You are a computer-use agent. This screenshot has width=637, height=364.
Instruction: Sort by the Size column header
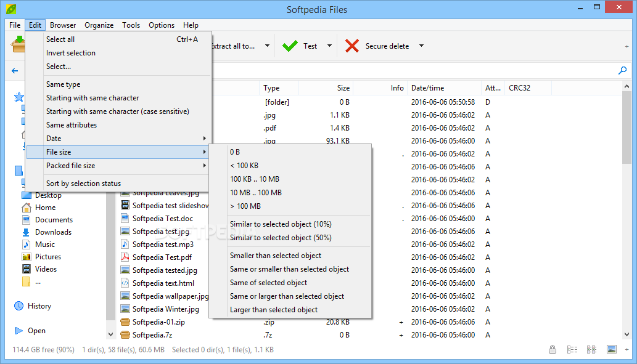[326, 88]
